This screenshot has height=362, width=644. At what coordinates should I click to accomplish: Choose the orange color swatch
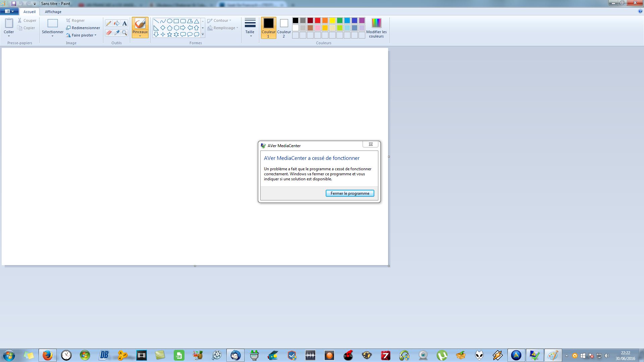[325, 20]
